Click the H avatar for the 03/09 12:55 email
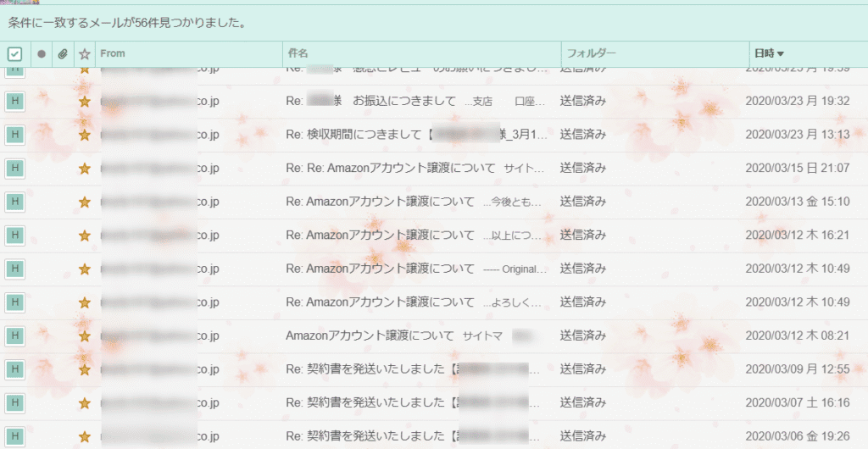Viewport: 868px width, 449px height. pos(14,369)
